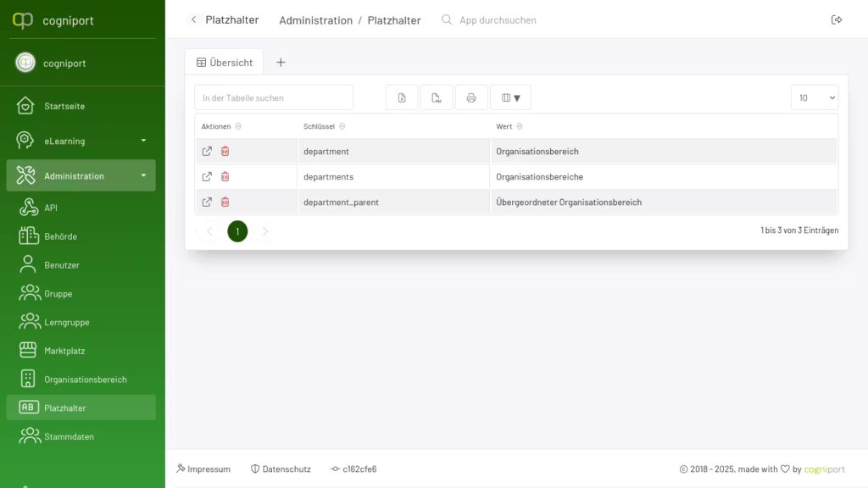Click the print table button
This screenshot has height=488, width=868.
[x=471, y=97]
